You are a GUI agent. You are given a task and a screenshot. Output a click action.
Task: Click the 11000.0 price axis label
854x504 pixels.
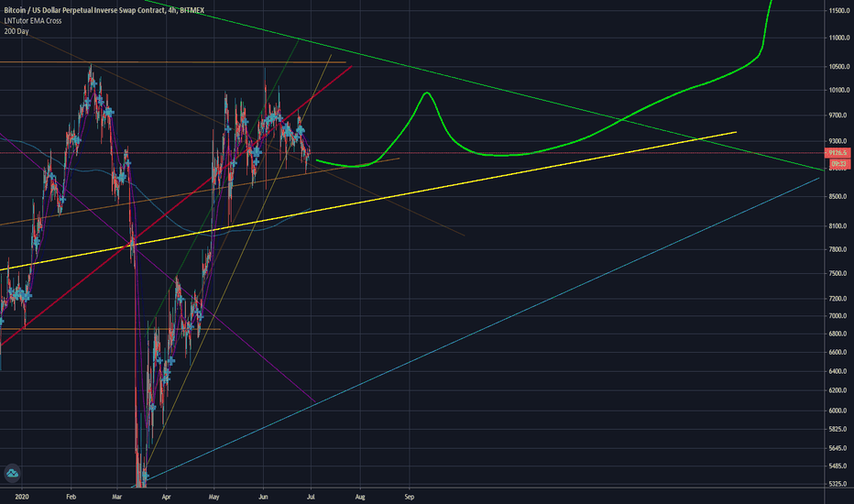(839, 38)
